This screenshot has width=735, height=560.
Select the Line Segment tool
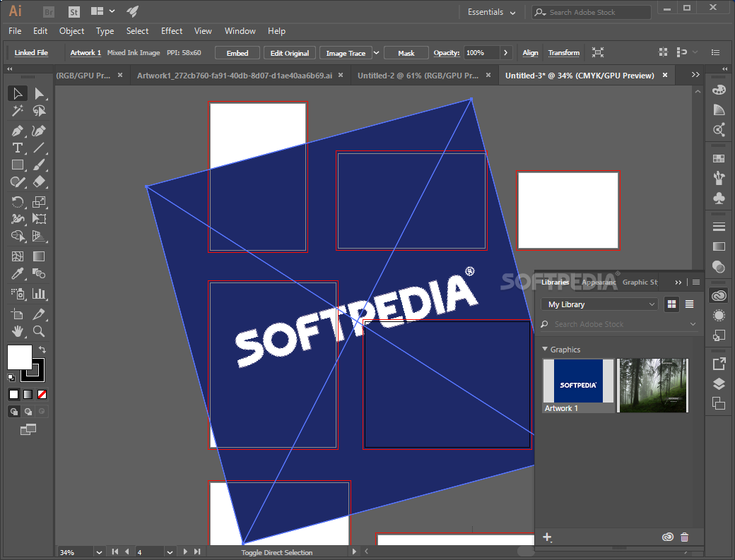(39, 148)
